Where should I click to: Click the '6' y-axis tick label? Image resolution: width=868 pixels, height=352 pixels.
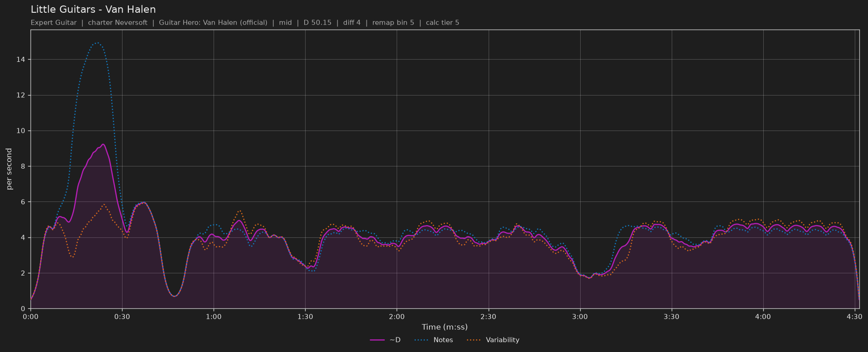[24, 202]
